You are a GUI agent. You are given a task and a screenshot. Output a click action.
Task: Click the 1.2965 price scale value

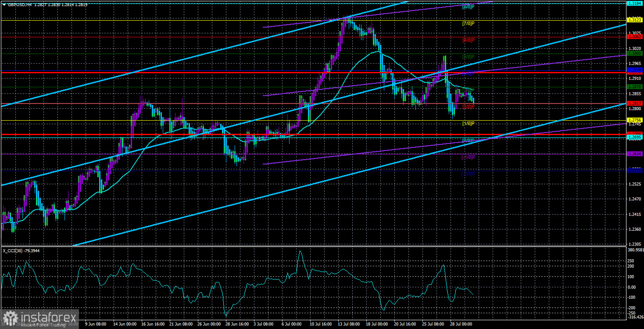point(635,63)
